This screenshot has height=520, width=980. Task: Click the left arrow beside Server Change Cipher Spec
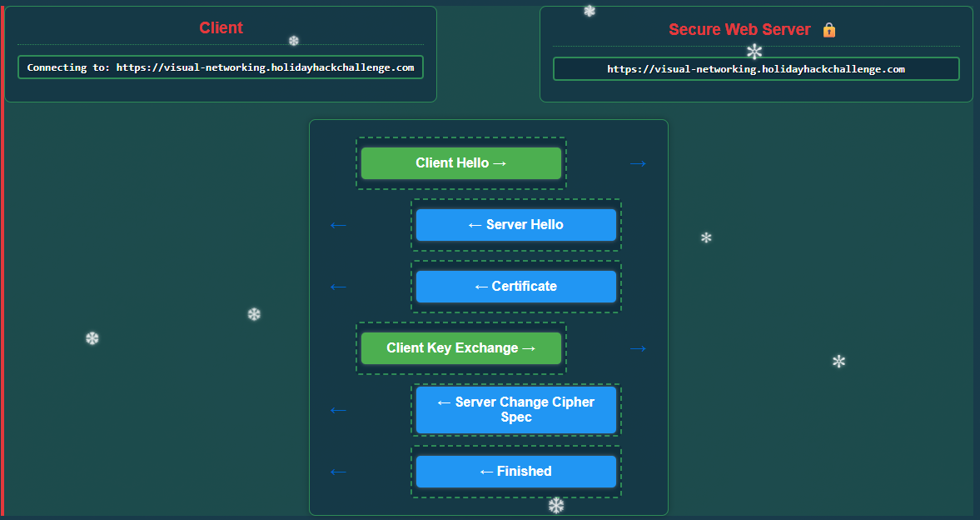tap(338, 411)
